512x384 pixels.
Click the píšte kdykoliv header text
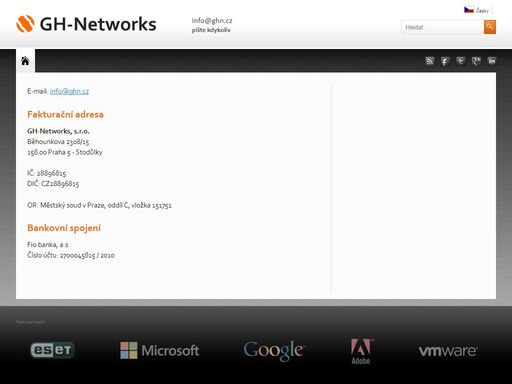pos(211,30)
